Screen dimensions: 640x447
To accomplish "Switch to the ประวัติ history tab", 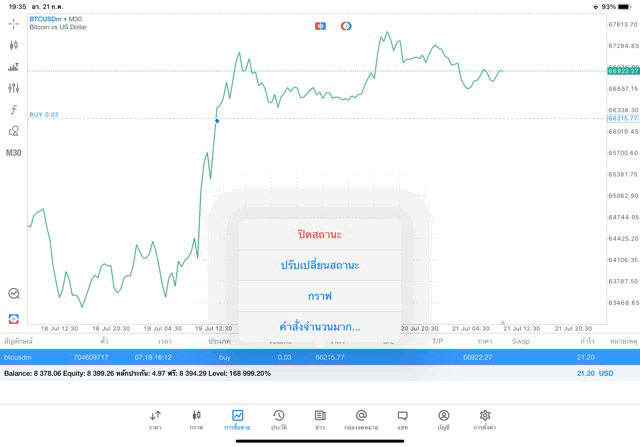I will point(279,419).
